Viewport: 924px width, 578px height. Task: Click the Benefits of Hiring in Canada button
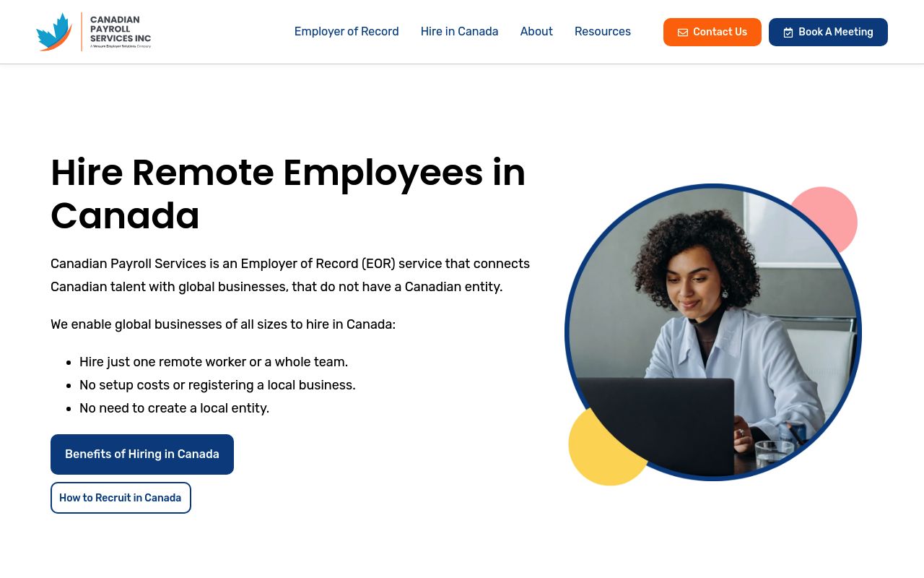[x=142, y=454]
